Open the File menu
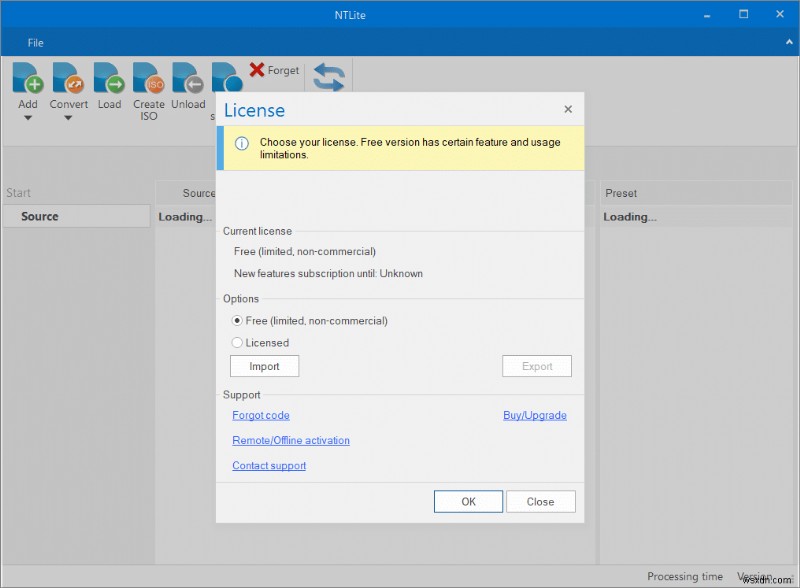800x588 pixels. click(35, 43)
